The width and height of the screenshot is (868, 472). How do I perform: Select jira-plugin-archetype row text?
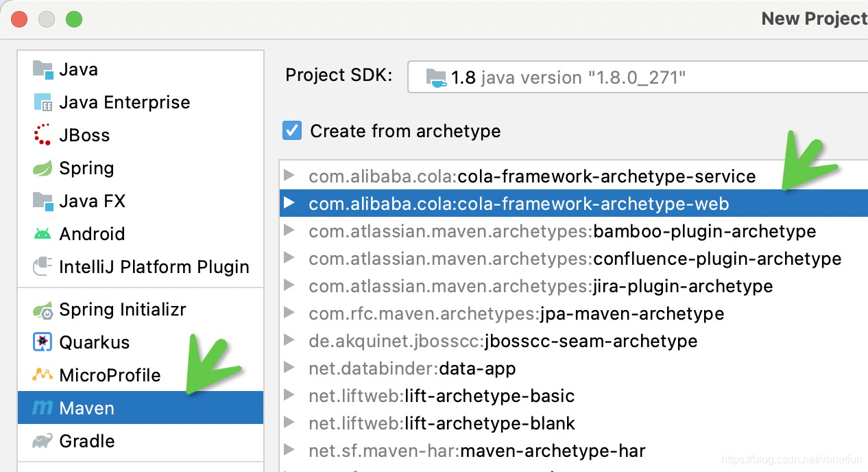[541, 286]
